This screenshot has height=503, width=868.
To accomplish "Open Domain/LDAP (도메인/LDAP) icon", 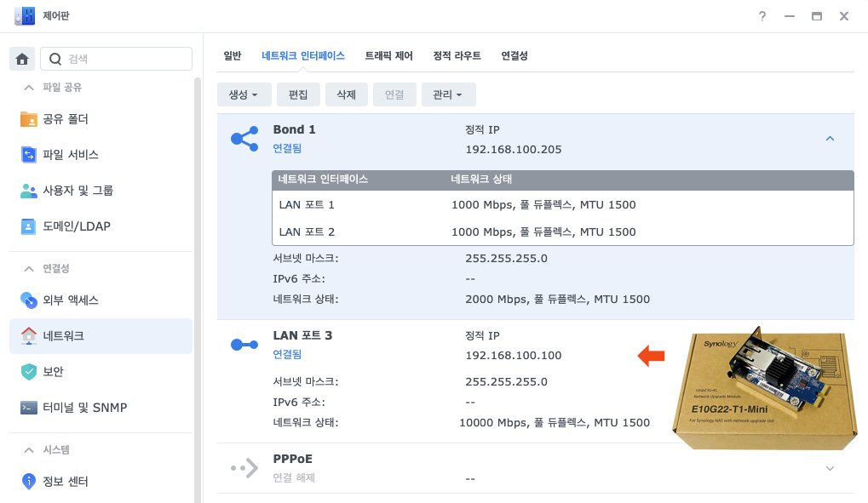I will (x=29, y=226).
